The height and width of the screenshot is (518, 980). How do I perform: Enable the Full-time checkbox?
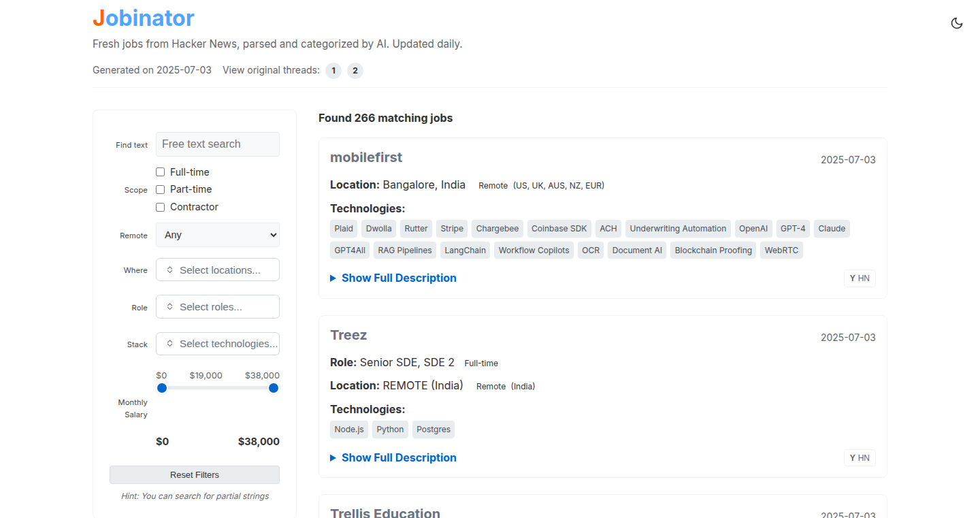click(161, 172)
